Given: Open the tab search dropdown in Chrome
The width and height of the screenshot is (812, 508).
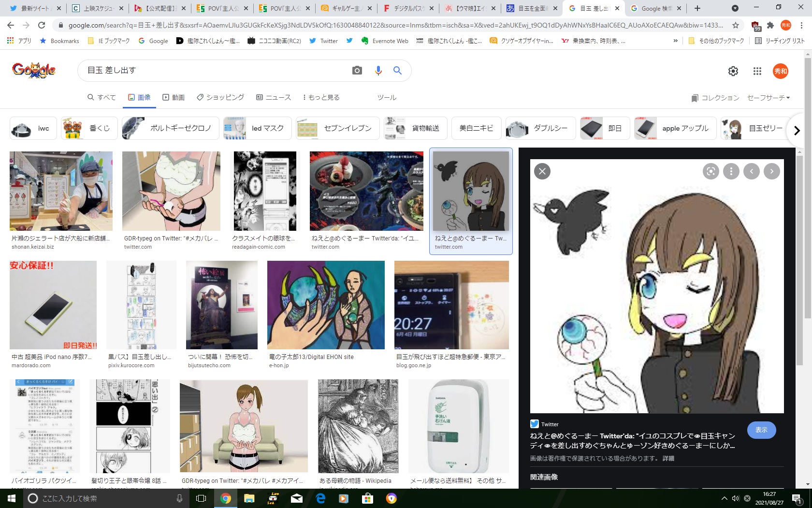Looking at the screenshot, I should pos(735,8).
